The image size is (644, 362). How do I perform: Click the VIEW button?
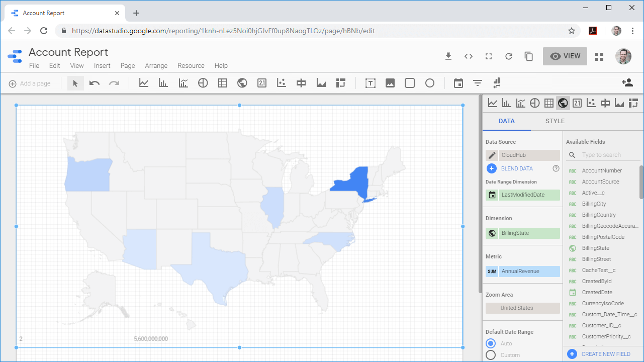click(565, 56)
